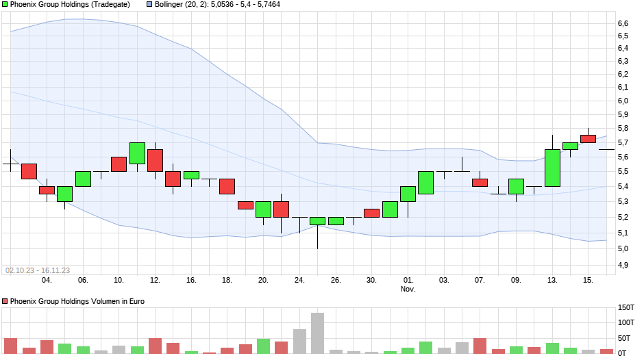The width and height of the screenshot is (644, 360).
Task: Click the red candle on 15. November
Action: point(588,139)
